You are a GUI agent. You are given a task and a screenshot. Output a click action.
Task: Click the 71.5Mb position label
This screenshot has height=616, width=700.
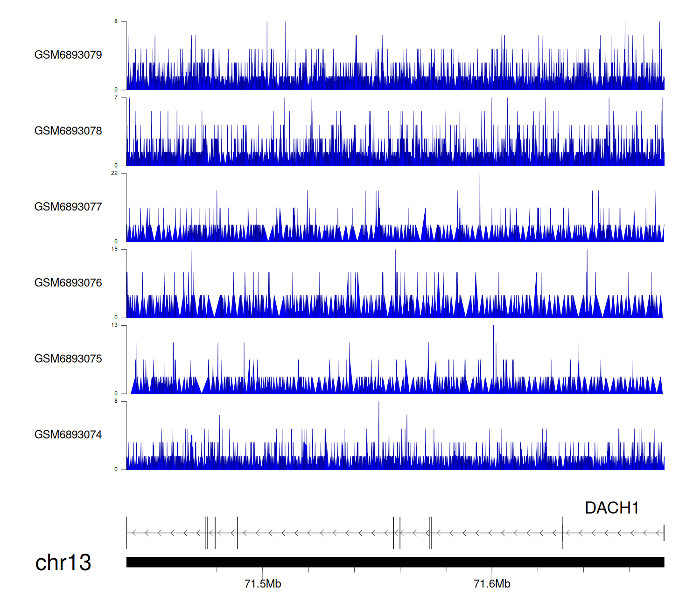[263, 584]
